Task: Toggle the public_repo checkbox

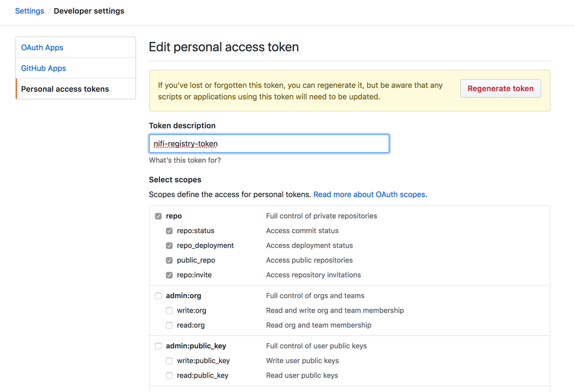Action: click(x=169, y=260)
